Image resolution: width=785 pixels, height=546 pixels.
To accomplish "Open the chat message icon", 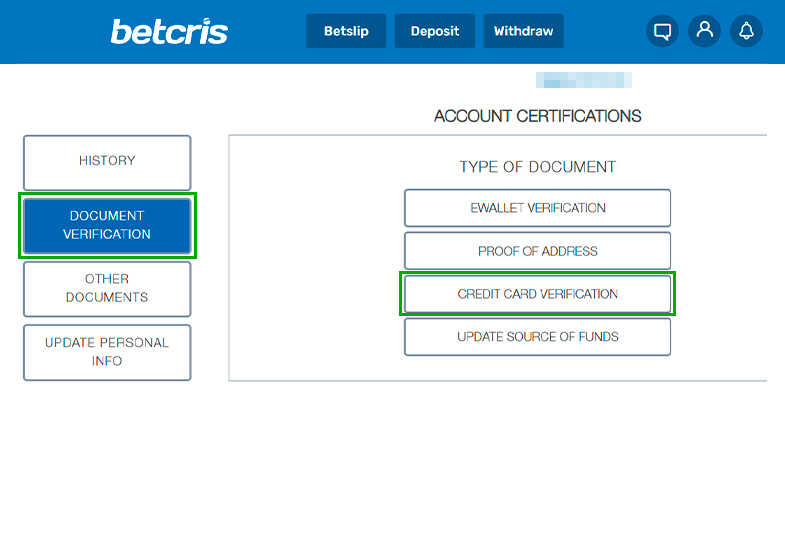I will [662, 31].
